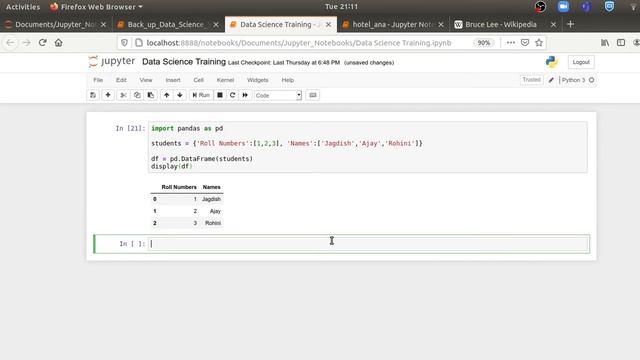640x360 pixels.
Task: Go to Firefox home page
Action: [58, 42]
